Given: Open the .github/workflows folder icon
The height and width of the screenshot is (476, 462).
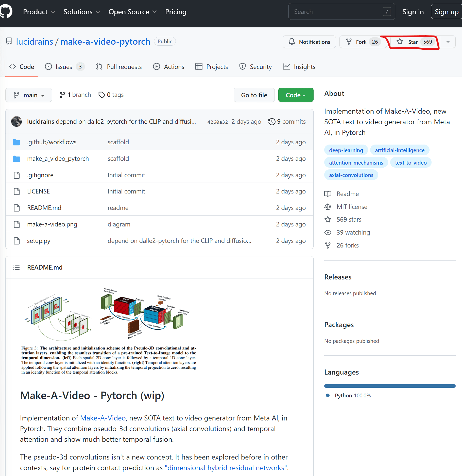Looking at the screenshot, I should tap(16, 142).
